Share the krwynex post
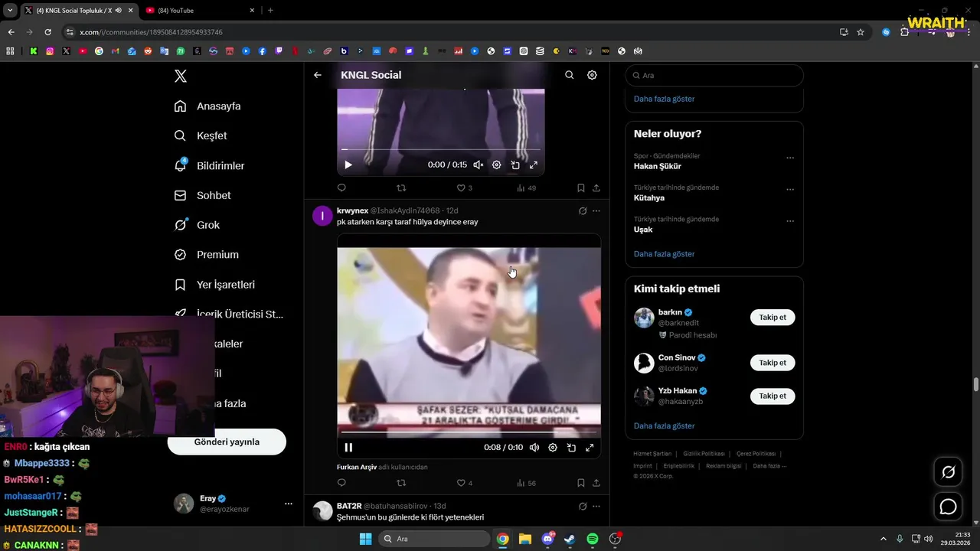Image resolution: width=980 pixels, height=551 pixels. tap(596, 483)
